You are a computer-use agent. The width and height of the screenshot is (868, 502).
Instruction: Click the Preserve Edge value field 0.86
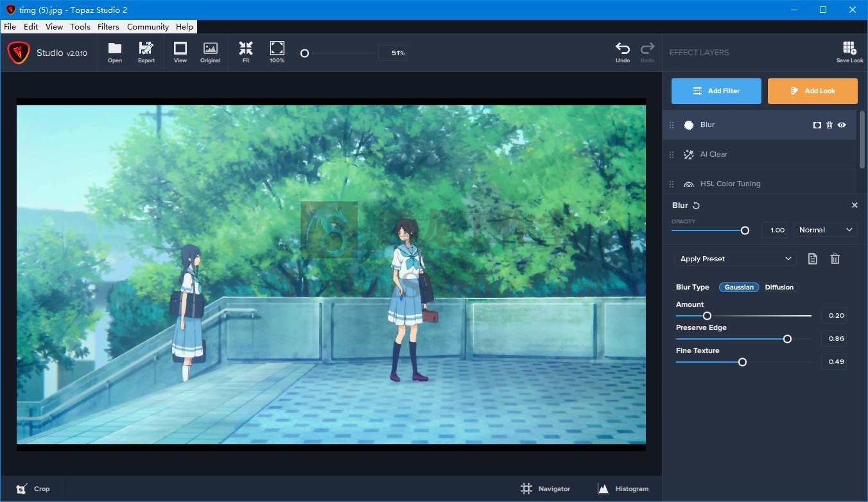tap(833, 338)
